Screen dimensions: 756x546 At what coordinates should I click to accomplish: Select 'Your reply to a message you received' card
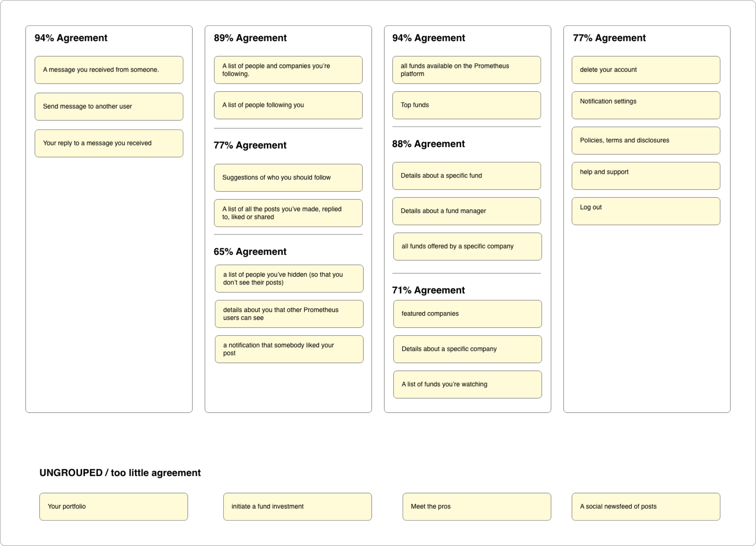(x=109, y=143)
